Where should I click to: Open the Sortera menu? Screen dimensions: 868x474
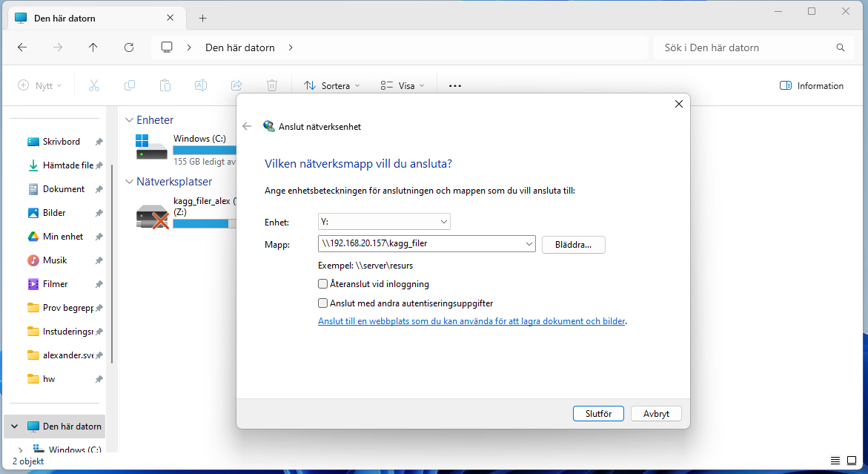(331, 86)
